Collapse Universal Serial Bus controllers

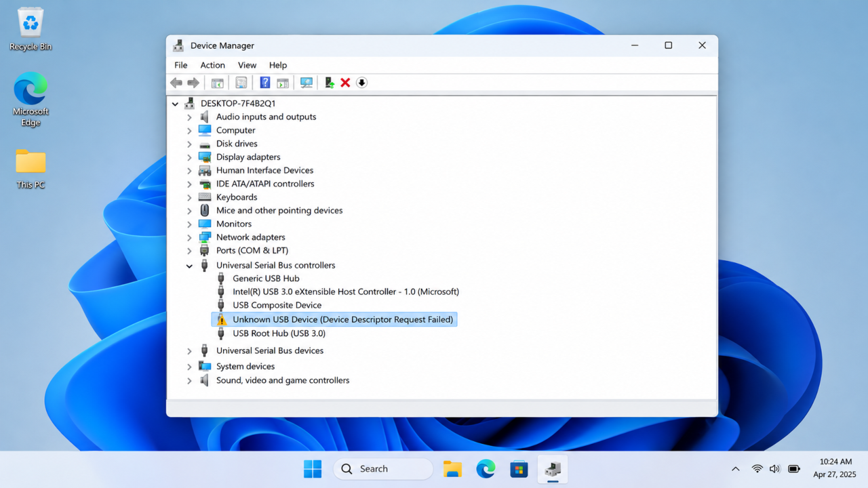pyautogui.click(x=189, y=266)
